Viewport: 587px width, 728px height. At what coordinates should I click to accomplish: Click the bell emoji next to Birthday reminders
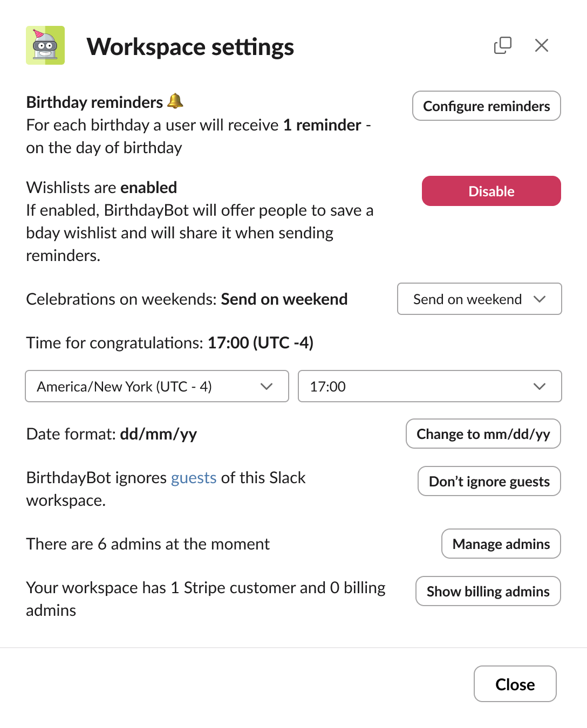175,101
